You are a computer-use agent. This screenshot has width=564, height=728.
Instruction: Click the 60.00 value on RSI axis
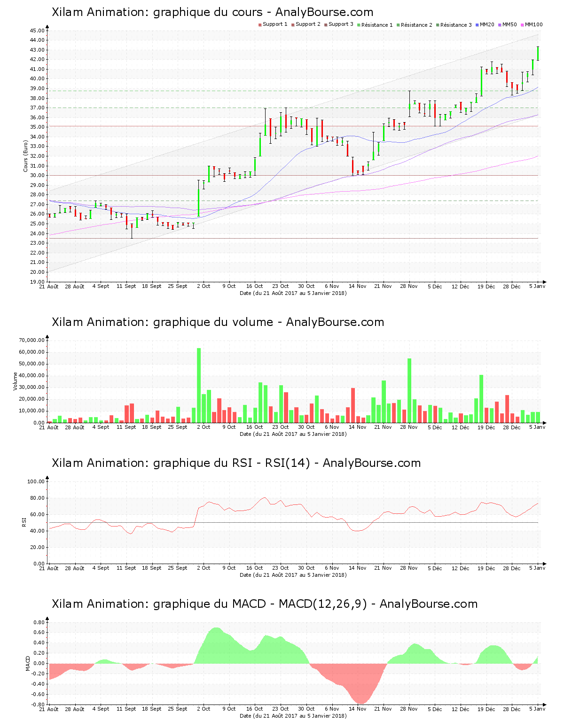coord(37,514)
